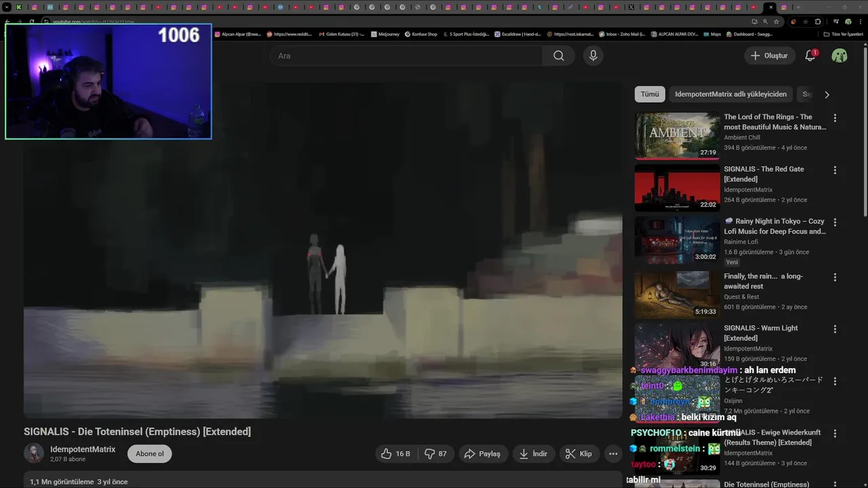Open options for SIGNALIS Warm Light video
Screen dimensions: 868x488
click(835, 329)
